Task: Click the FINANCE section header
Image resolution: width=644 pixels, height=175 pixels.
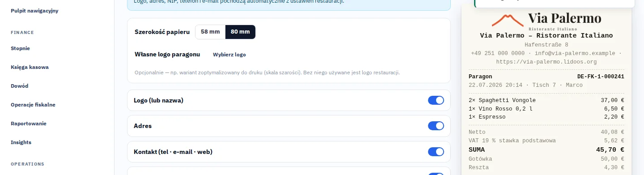Action: pyautogui.click(x=22, y=32)
